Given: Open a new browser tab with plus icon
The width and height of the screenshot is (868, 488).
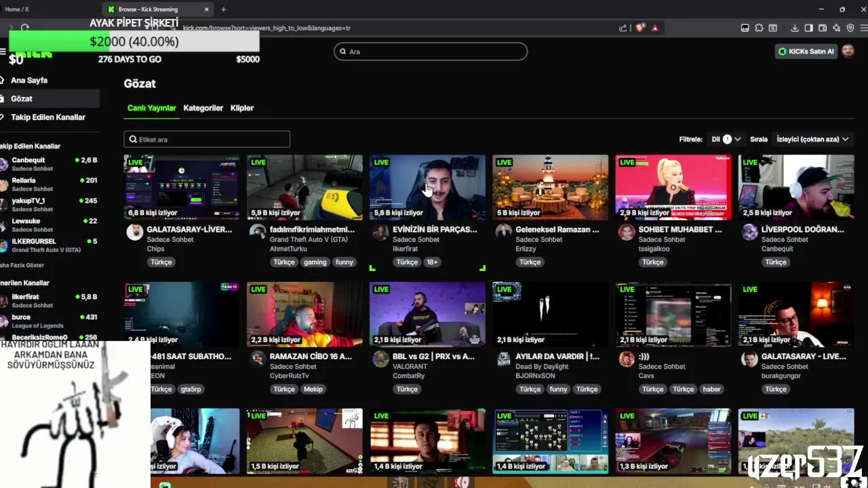Looking at the screenshot, I should point(224,9).
